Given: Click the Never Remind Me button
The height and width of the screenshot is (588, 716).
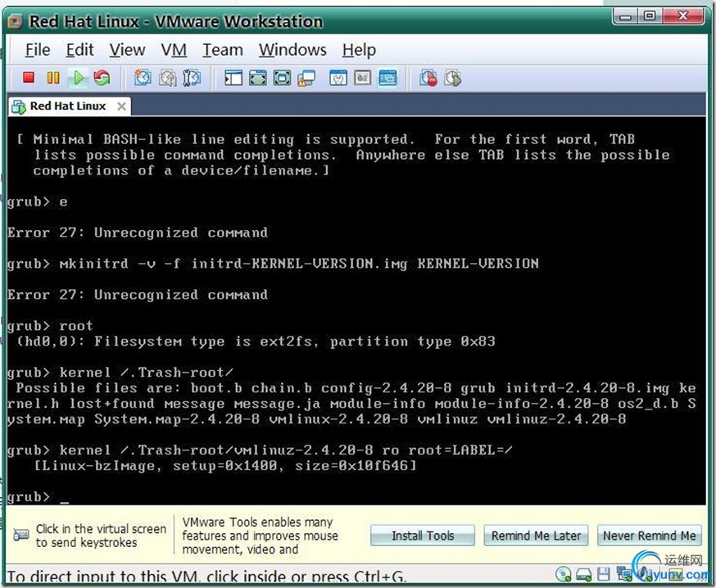Looking at the screenshot, I should pyautogui.click(x=650, y=536).
